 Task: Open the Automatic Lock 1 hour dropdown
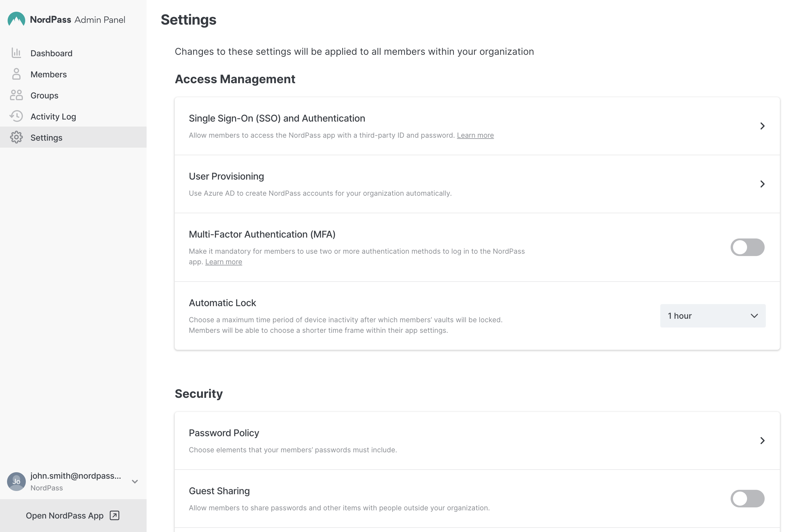coord(712,316)
